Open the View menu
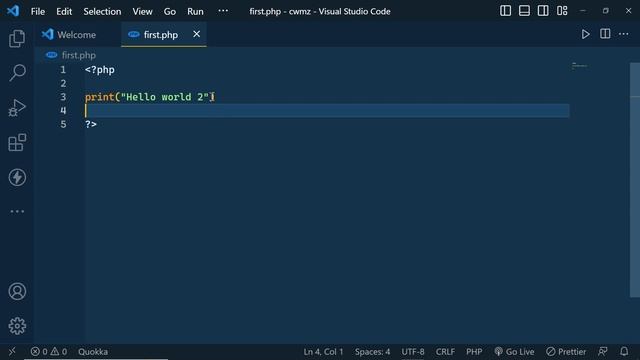 click(x=142, y=11)
